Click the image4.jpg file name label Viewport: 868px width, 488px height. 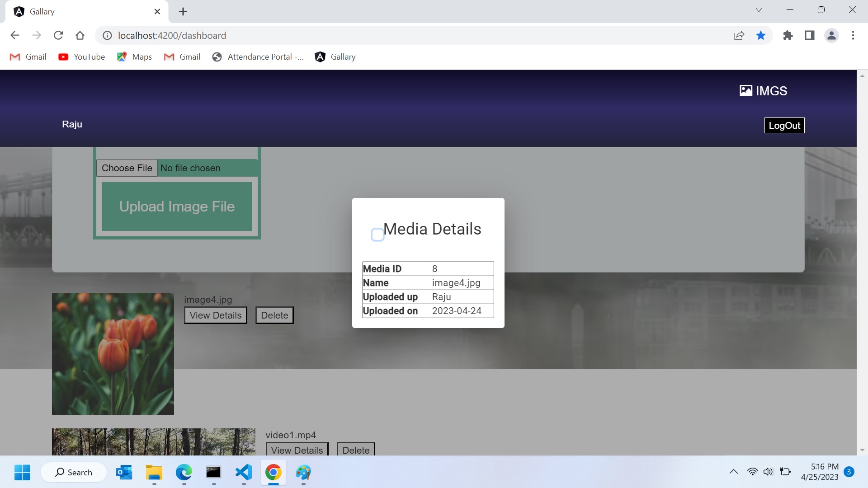pos(208,300)
